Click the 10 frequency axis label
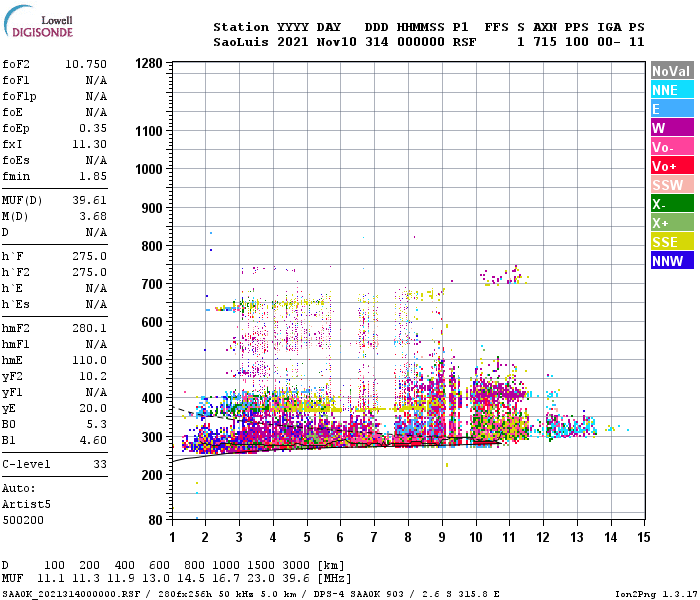The image size is (700, 600). click(475, 537)
